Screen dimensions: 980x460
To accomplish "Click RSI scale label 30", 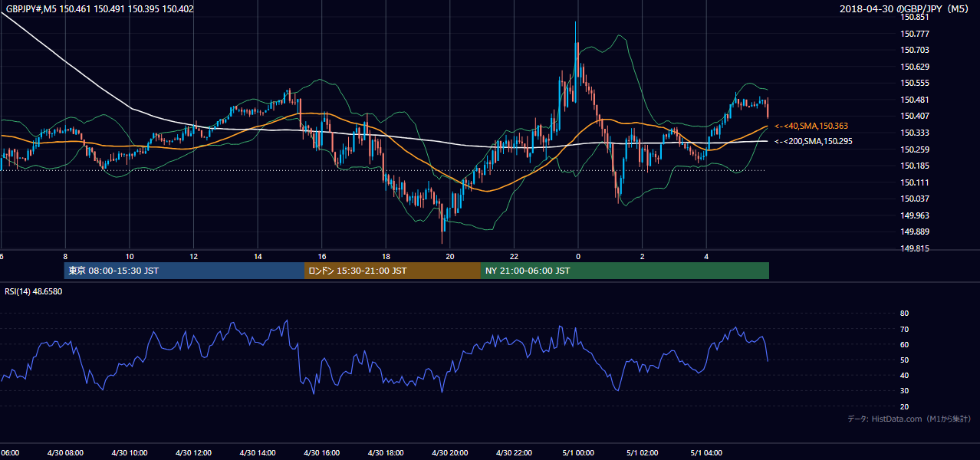I will pyautogui.click(x=904, y=391).
